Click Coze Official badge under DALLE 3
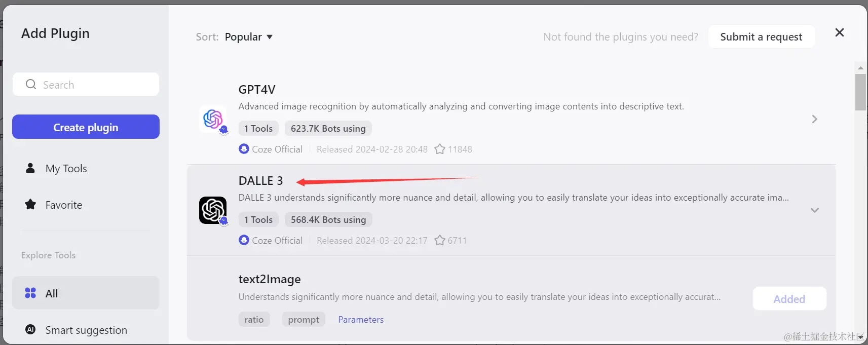The height and width of the screenshot is (345, 868). coord(271,241)
